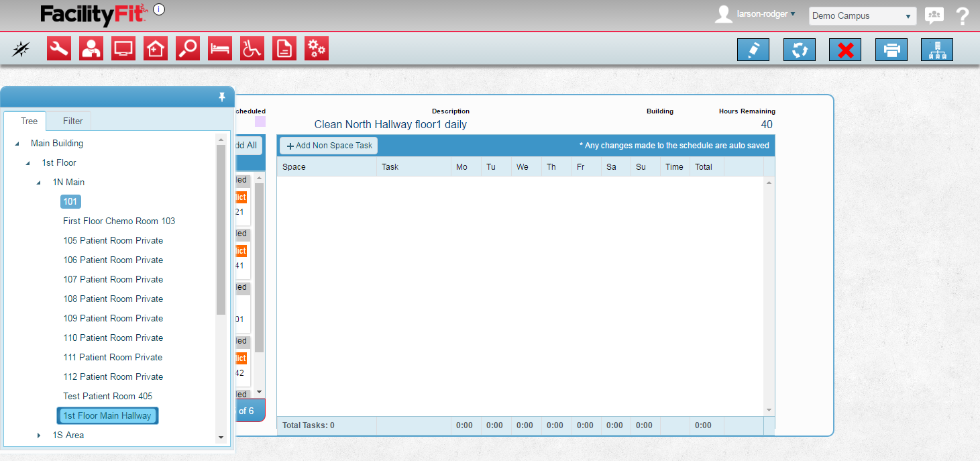Viewport: 980px width, 461px height.
Task: Open the wheelchair transport icon
Action: (x=252, y=48)
